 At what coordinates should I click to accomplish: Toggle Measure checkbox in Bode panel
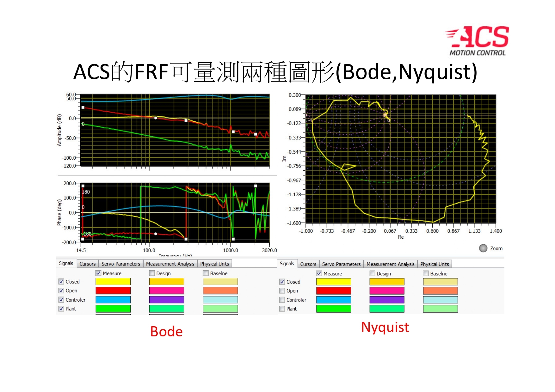[x=98, y=273]
